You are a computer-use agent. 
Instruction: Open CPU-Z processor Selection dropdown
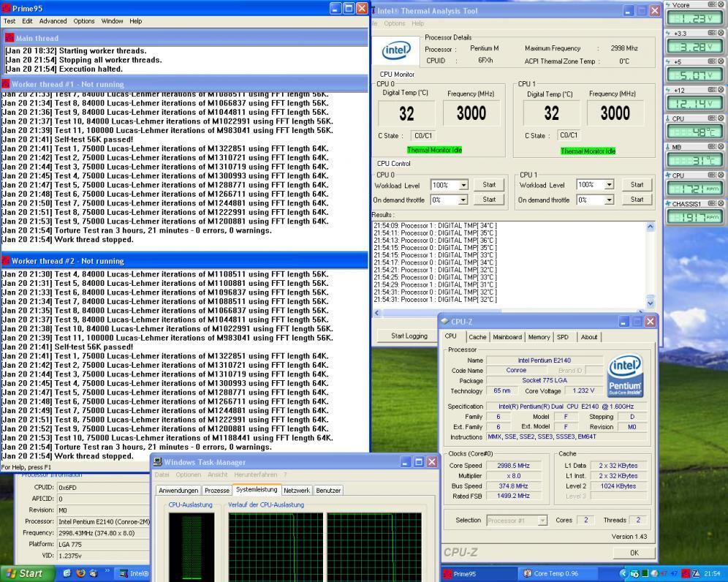[542, 521]
